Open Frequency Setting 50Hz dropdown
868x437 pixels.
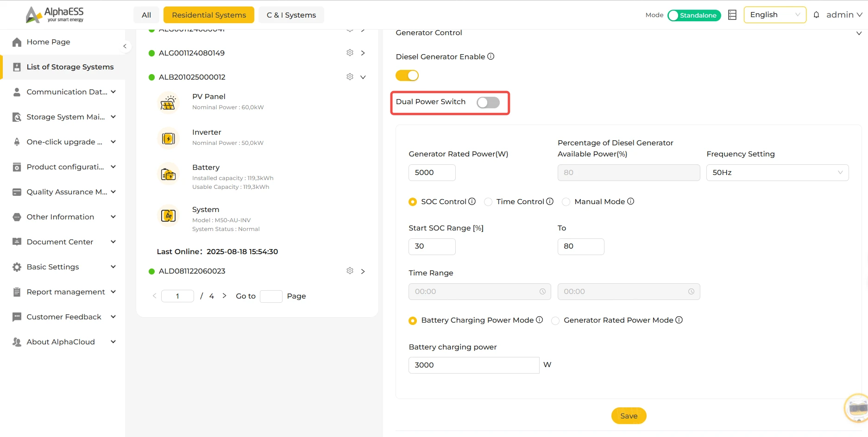pyautogui.click(x=777, y=173)
